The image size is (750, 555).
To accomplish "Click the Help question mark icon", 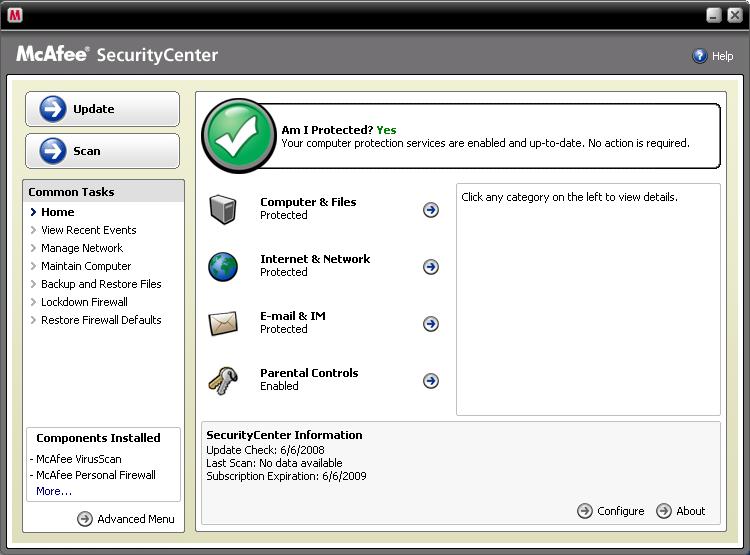I will (x=700, y=56).
